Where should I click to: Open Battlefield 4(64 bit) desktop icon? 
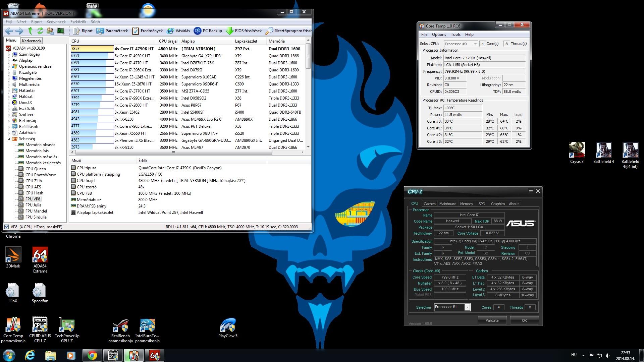[x=630, y=155]
